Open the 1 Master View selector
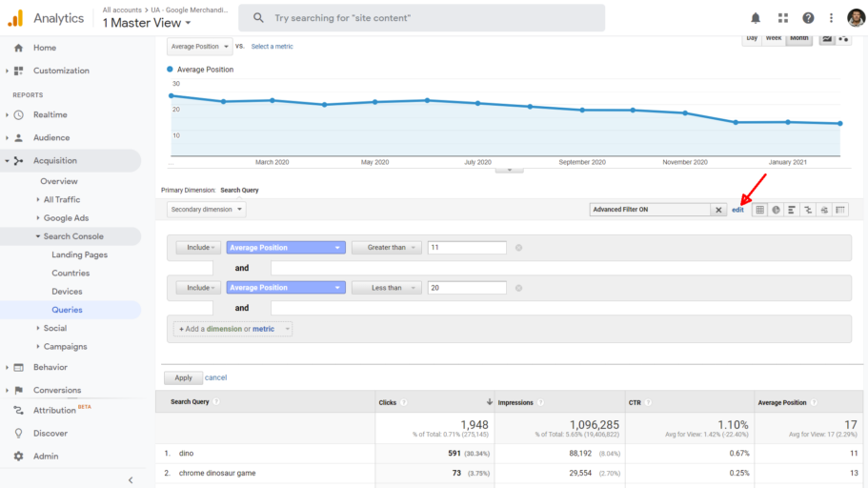 pos(147,23)
